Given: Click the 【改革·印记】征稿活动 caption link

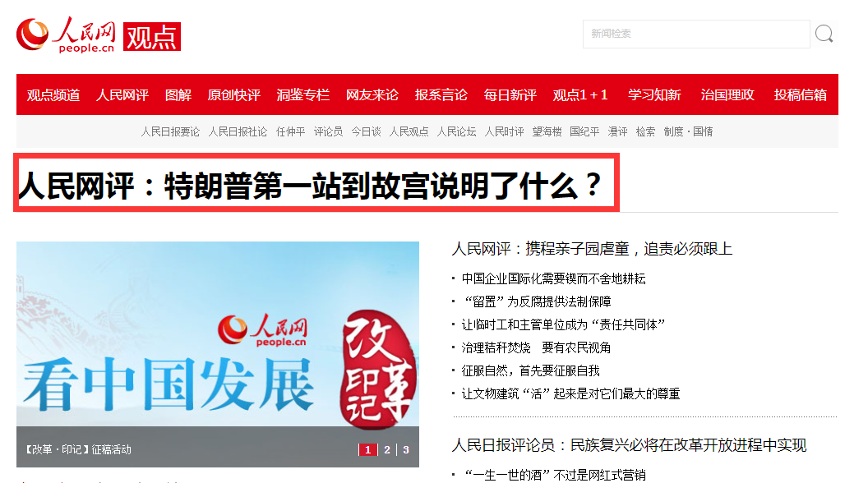Looking at the screenshot, I should click(x=77, y=450).
